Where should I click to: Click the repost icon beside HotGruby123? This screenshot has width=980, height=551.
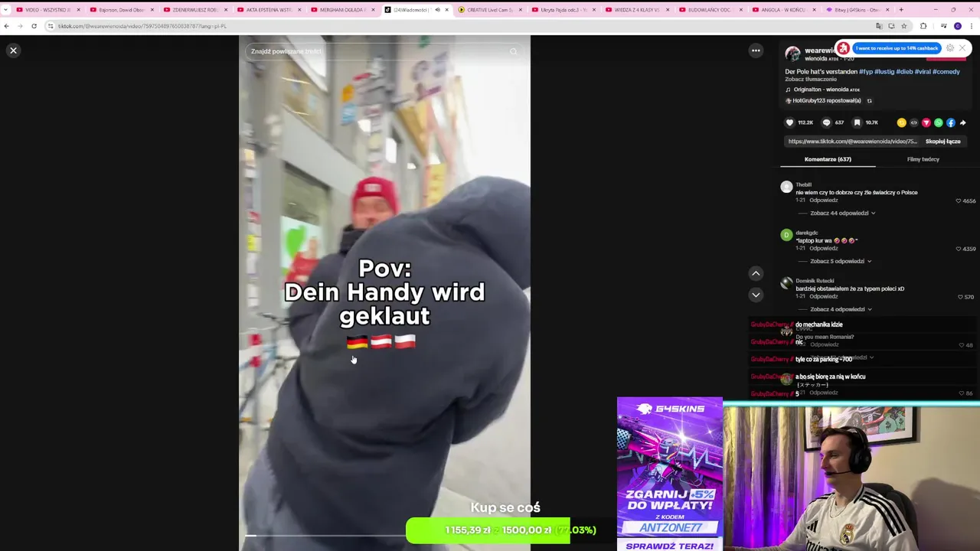pyautogui.click(x=869, y=101)
